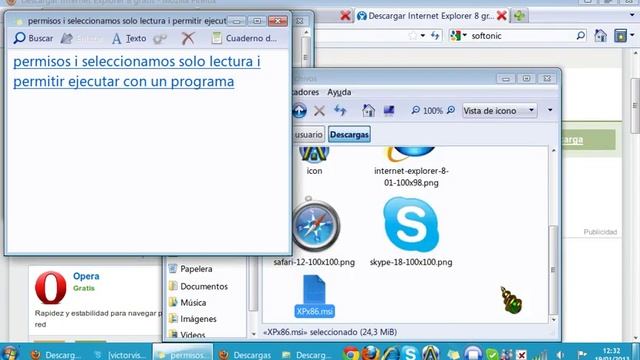Viewport: 640px width, 360px height.
Task: Select safari-12-100x100.png file
Action: coord(314,231)
